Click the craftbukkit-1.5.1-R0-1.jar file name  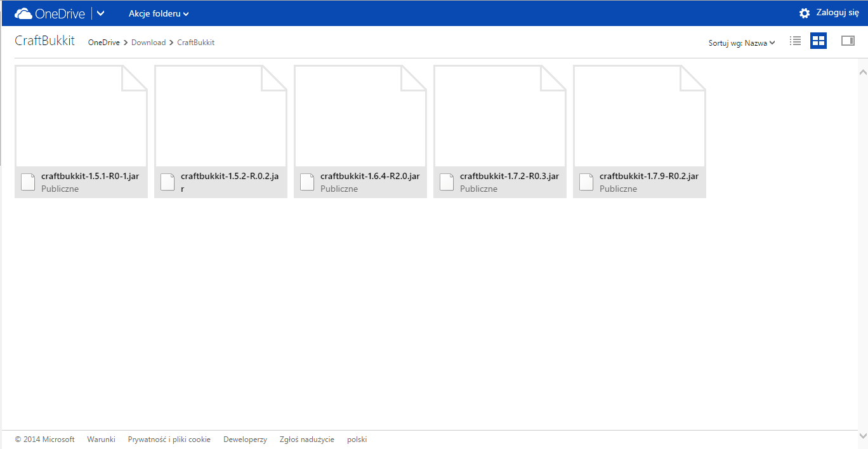(x=90, y=176)
